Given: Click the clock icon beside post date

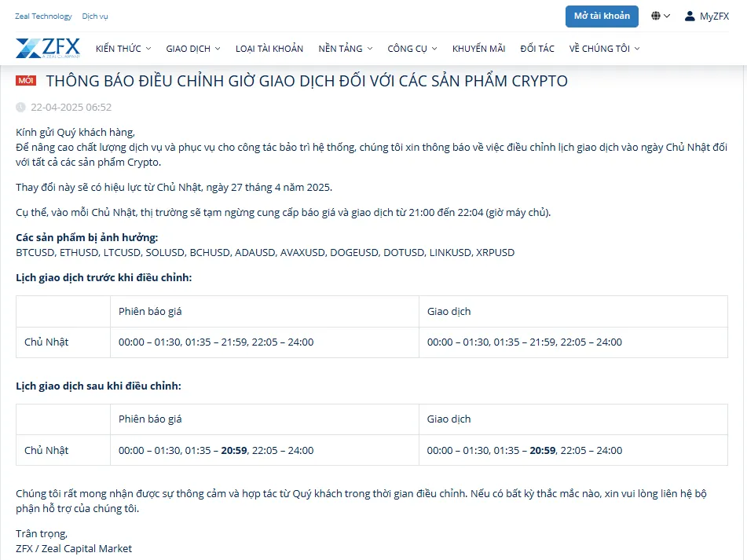Looking at the screenshot, I should pos(20,107).
